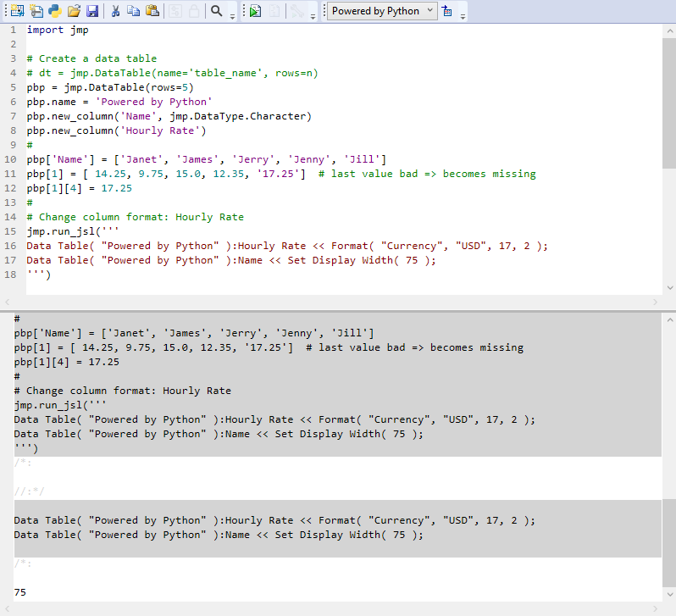Expand the first toolbar overflow arrow
The height and width of the screenshot is (616, 676).
coord(233,14)
